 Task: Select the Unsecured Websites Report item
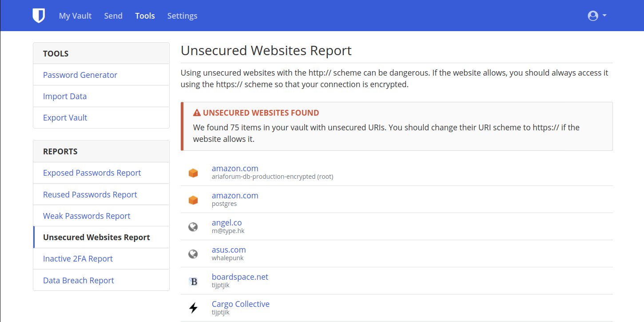click(101, 237)
